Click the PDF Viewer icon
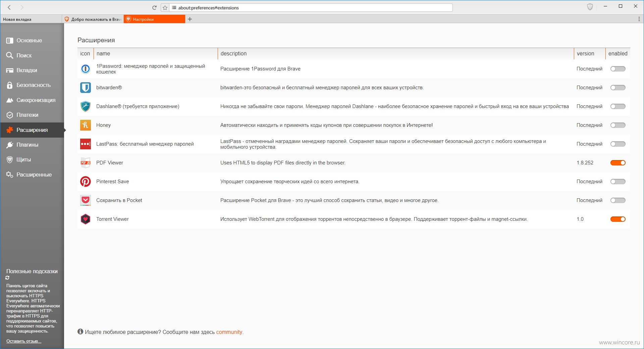The height and width of the screenshot is (349, 644). (86, 163)
